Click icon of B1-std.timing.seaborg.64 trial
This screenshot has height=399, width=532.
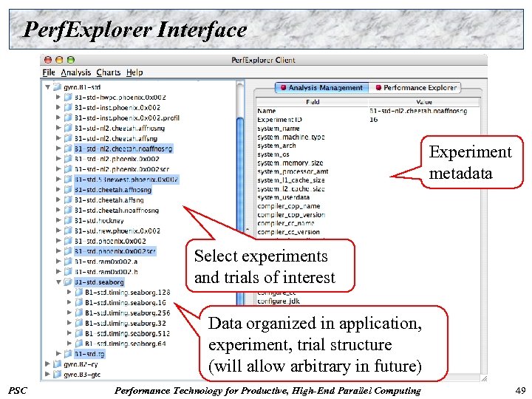(x=79, y=344)
